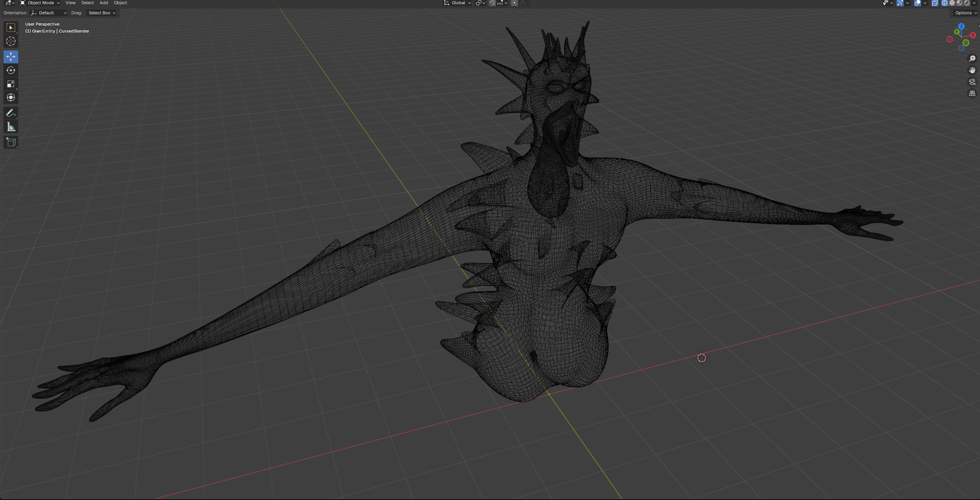Open the snapping options dropdown
The width and height of the screenshot is (980, 500).
tap(502, 3)
